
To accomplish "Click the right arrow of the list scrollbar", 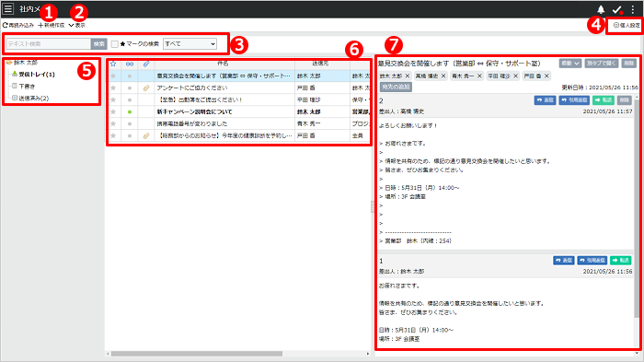I will pos(368,354).
